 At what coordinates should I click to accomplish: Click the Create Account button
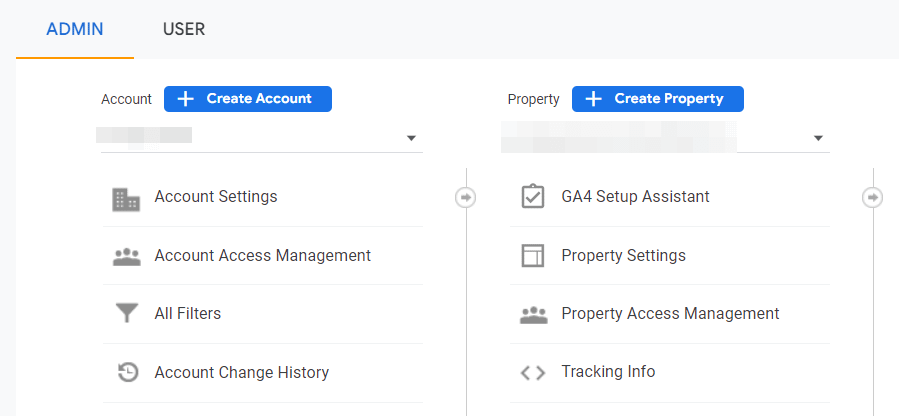click(248, 99)
